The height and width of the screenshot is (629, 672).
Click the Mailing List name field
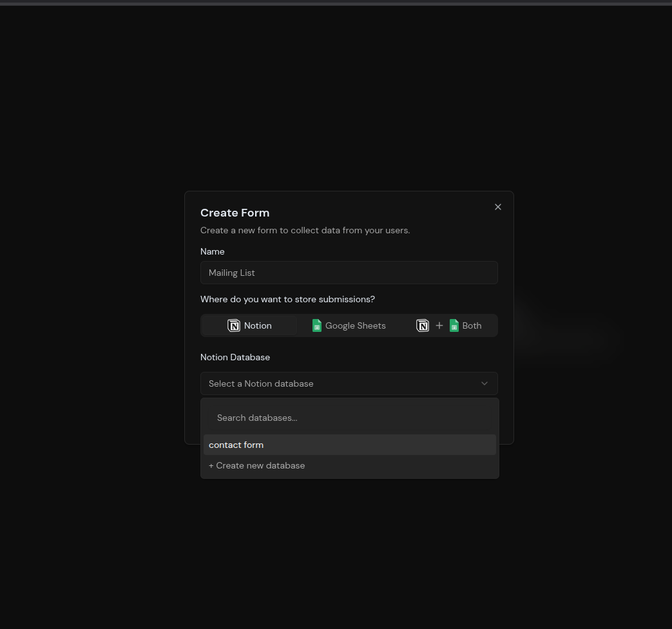click(x=349, y=273)
